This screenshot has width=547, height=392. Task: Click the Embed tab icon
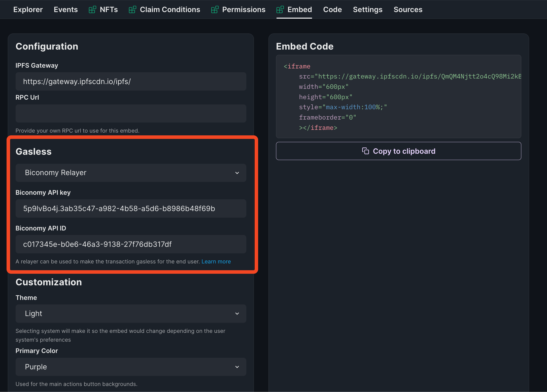click(280, 9)
